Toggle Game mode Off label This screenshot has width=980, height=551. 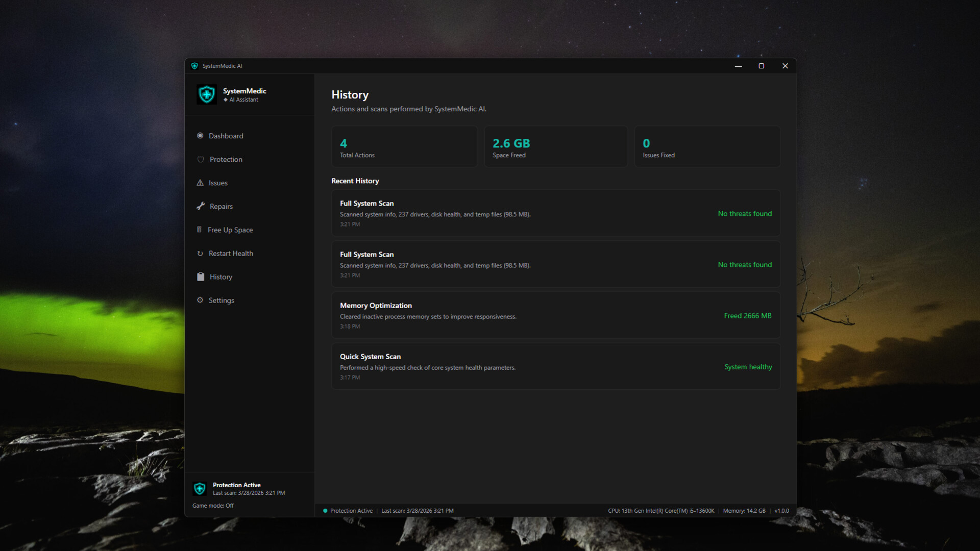click(213, 506)
